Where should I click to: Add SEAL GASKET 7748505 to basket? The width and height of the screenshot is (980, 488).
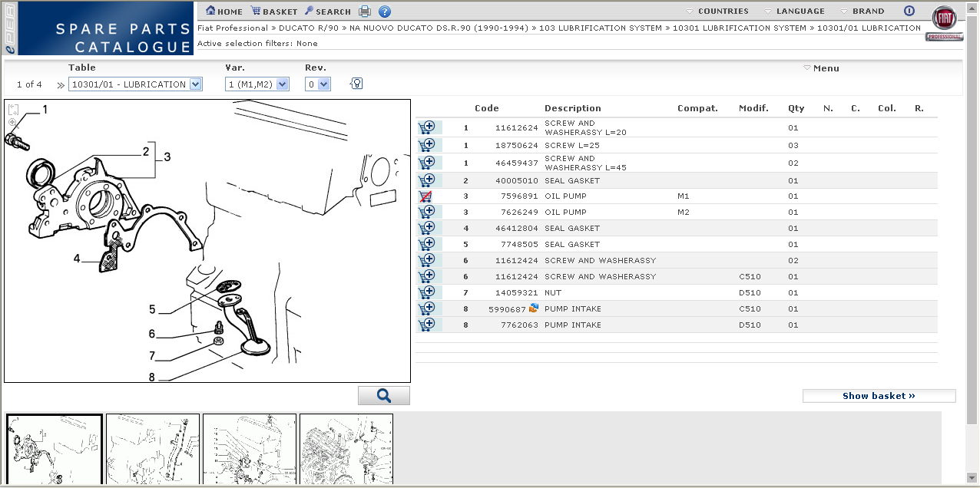pos(427,244)
